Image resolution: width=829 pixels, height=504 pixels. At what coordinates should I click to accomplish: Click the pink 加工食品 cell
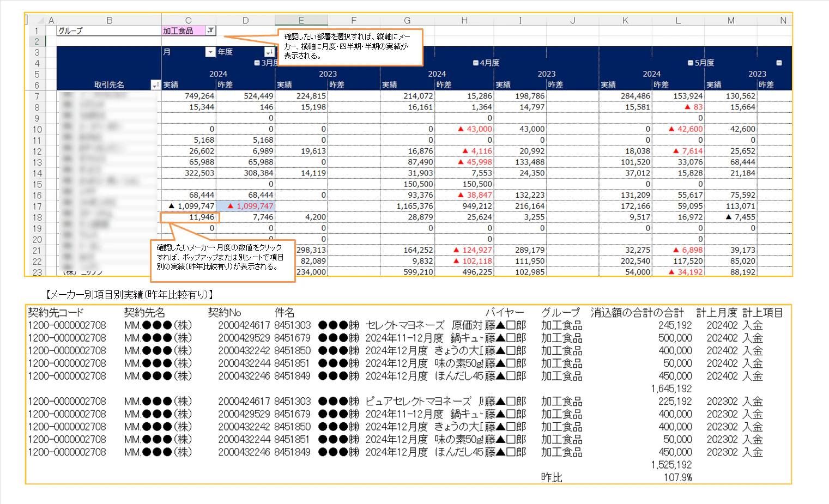tap(184, 31)
